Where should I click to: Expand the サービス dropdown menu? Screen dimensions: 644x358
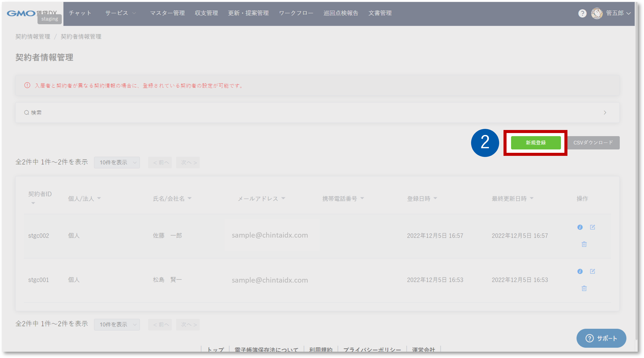(x=120, y=13)
